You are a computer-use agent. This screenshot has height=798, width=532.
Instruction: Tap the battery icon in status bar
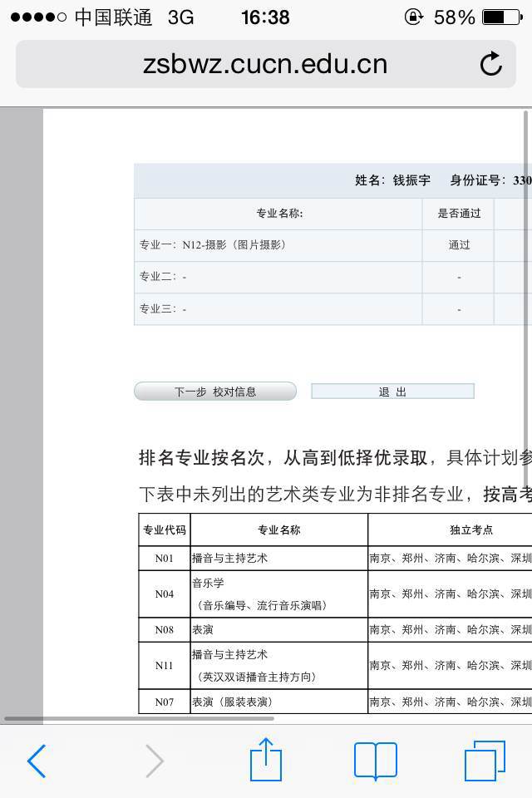point(505,17)
